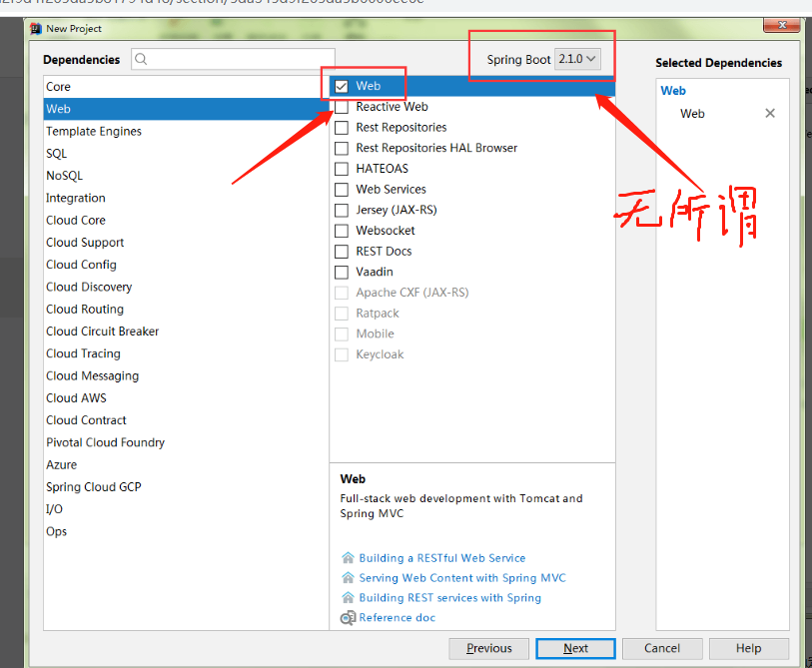Open the Integration category

point(186,198)
